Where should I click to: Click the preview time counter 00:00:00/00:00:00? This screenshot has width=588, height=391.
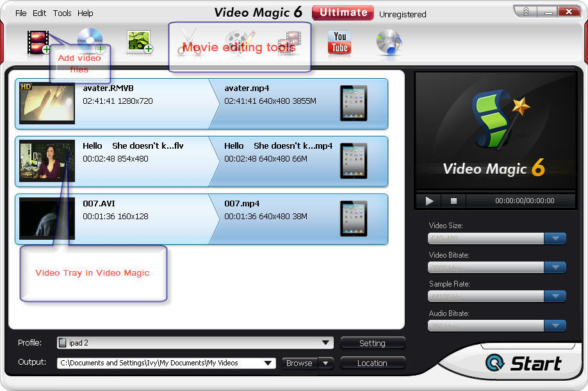tap(525, 201)
